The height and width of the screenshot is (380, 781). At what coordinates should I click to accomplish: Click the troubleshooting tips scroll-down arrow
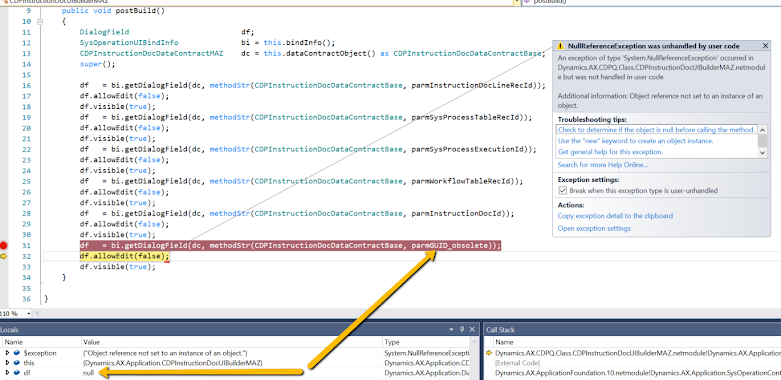click(x=762, y=153)
